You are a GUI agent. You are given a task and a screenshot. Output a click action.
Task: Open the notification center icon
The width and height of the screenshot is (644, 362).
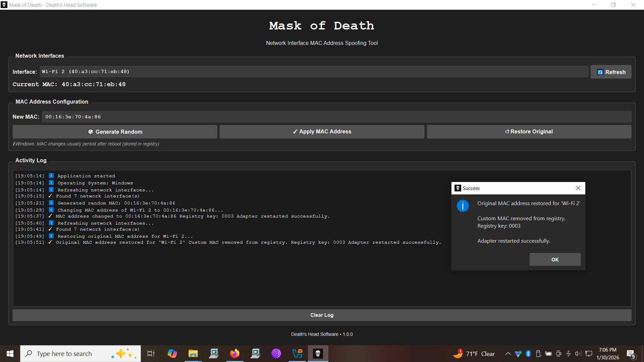pyautogui.click(x=631, y=354)
